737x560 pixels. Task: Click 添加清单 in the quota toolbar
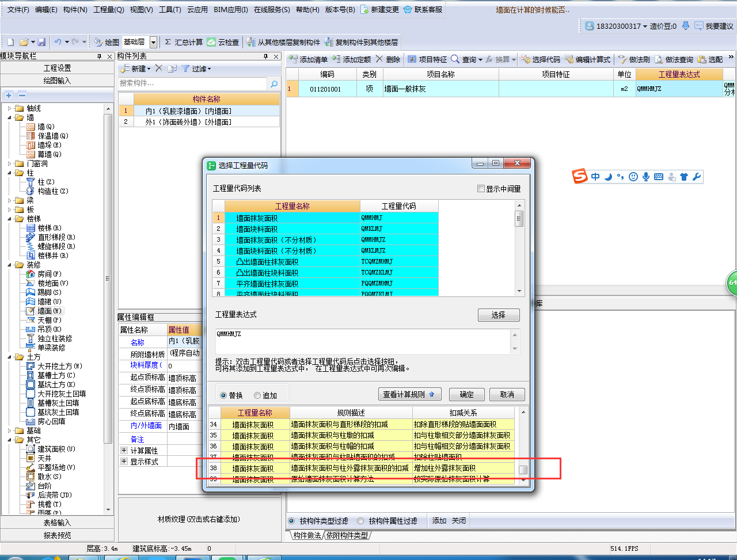[x=308, y=59]
